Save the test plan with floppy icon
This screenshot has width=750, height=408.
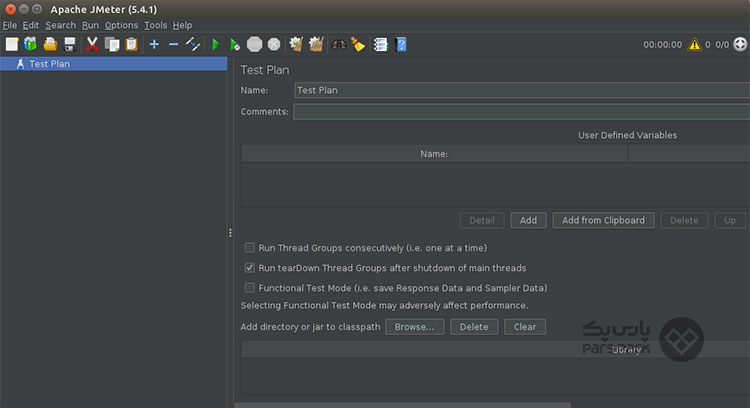coord(70,44)
